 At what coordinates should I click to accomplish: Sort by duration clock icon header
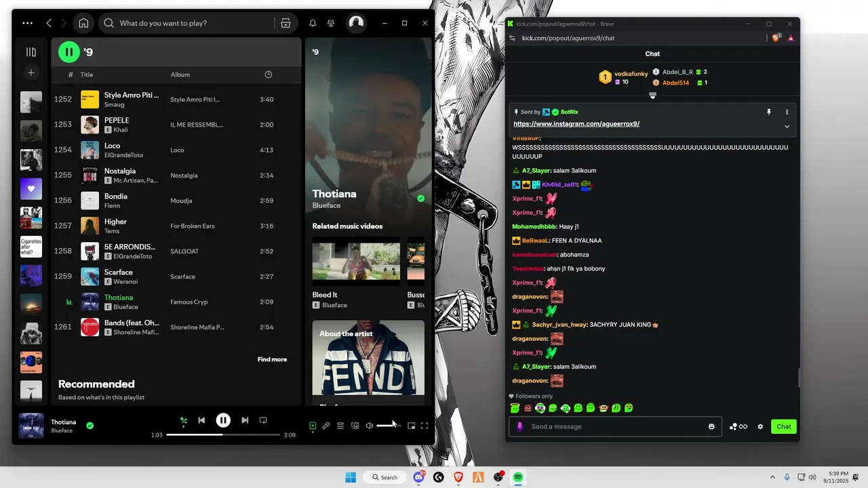coord(269,75)
